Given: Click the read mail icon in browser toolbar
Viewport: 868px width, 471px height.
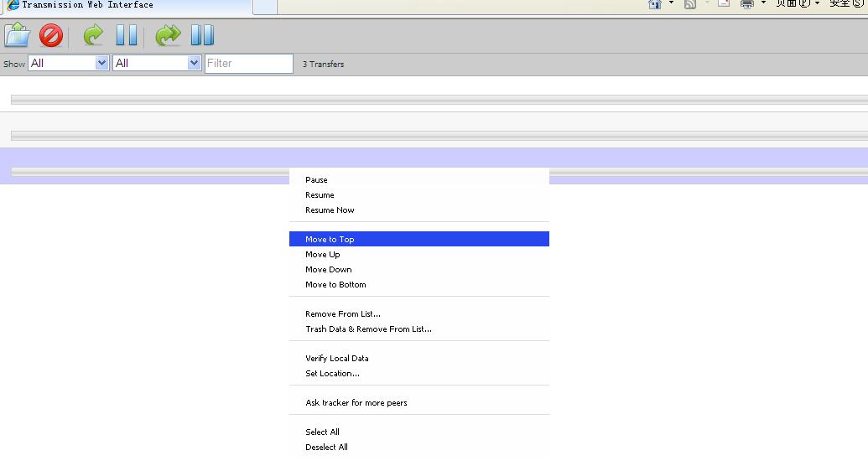Looking at the screenshot, I should 724,3.
